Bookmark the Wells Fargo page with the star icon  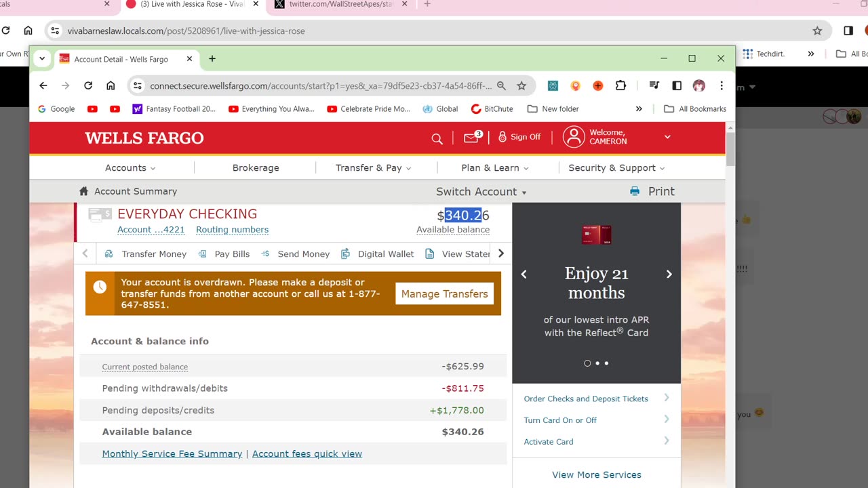click(x=521, y=85)
